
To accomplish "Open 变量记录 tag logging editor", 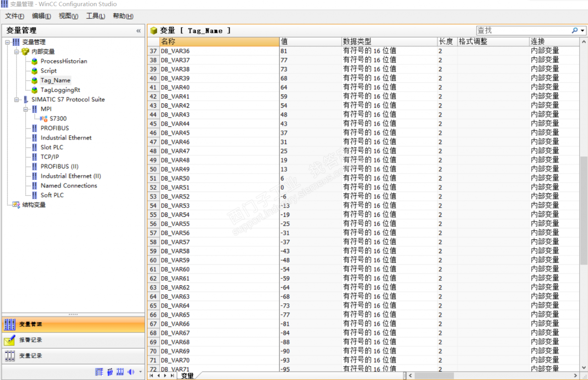I will (73, 356).
